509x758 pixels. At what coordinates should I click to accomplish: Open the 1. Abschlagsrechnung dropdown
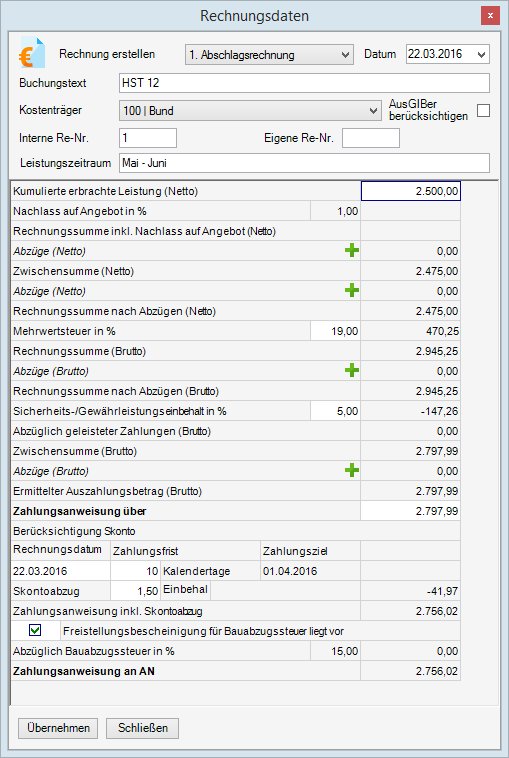(269, 55)
